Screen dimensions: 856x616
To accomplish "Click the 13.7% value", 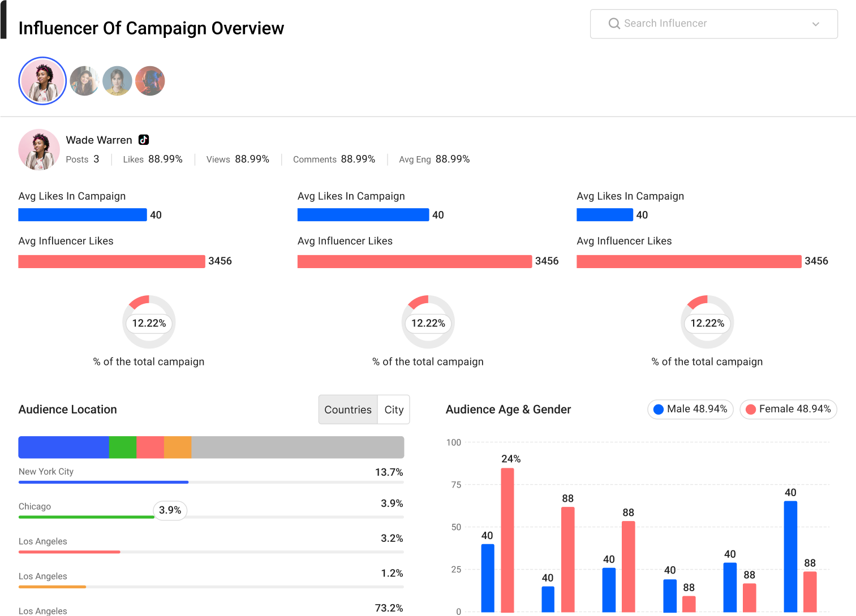I will click(x=389, y=472).
